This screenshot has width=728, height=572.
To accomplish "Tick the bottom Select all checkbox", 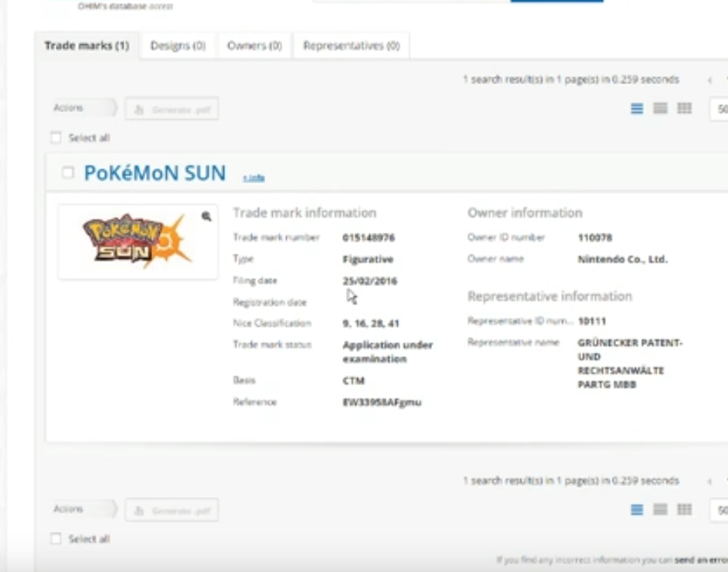I will click(56, 539).
